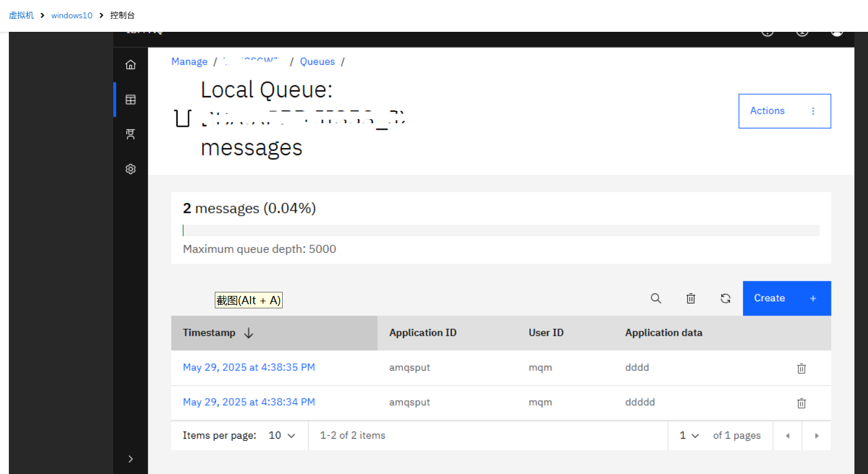Click the Create message button
The image size is (868, 474).
coord(787,298)
